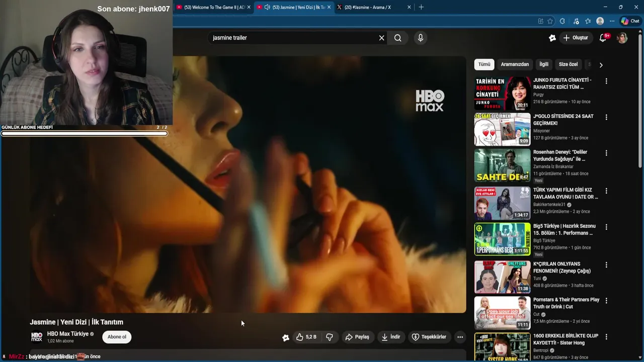Click the sparkle icon beside the like button
Image resolution: width=644 pixels, height=362 pixels.
pyautogui.click(x=286, y=337)
